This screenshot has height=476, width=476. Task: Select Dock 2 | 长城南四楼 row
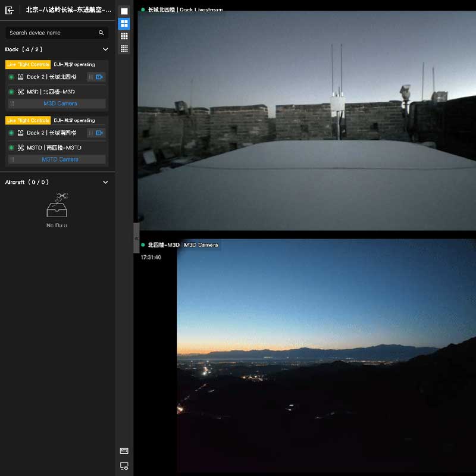click(x=57, y=133)
